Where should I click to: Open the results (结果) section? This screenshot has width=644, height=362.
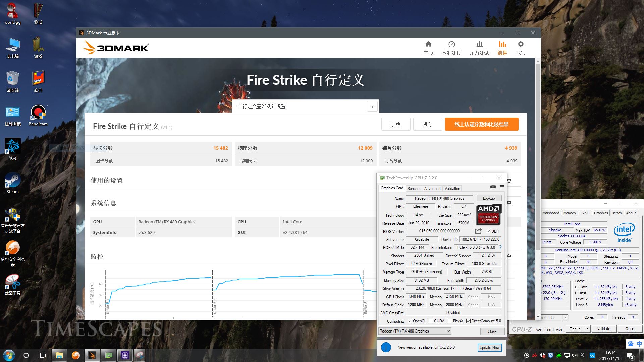(502, 48)
